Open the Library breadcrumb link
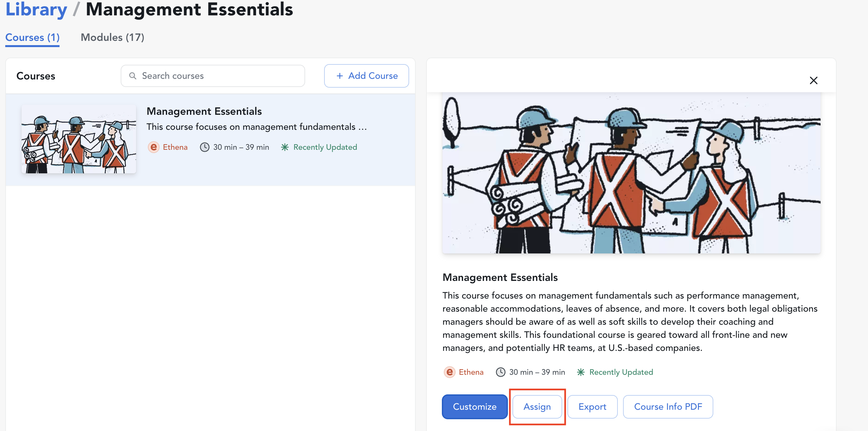868x431 pixels. [36, 9]
